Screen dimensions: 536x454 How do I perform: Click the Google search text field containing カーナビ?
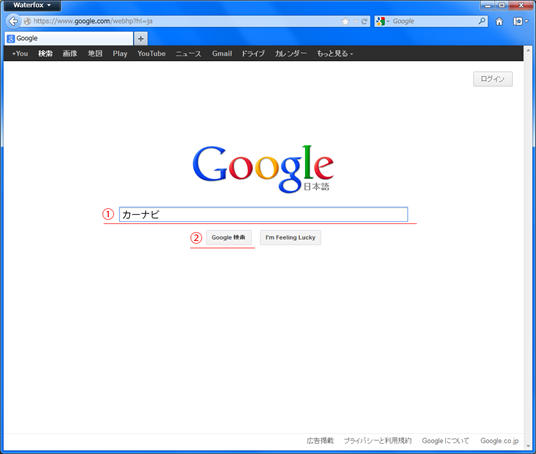263,214
